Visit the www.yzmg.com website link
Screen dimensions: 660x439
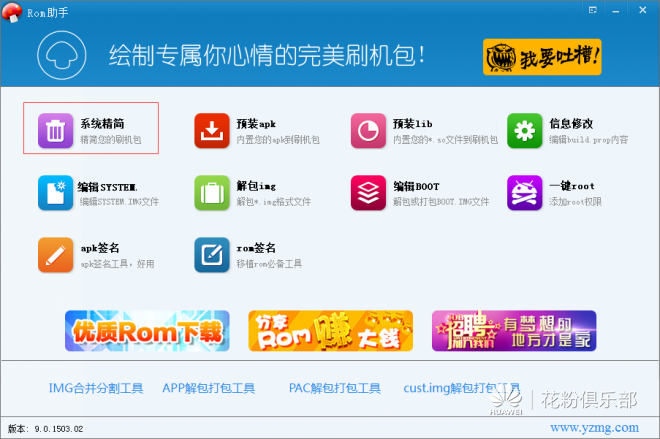(x=594, y=428)
